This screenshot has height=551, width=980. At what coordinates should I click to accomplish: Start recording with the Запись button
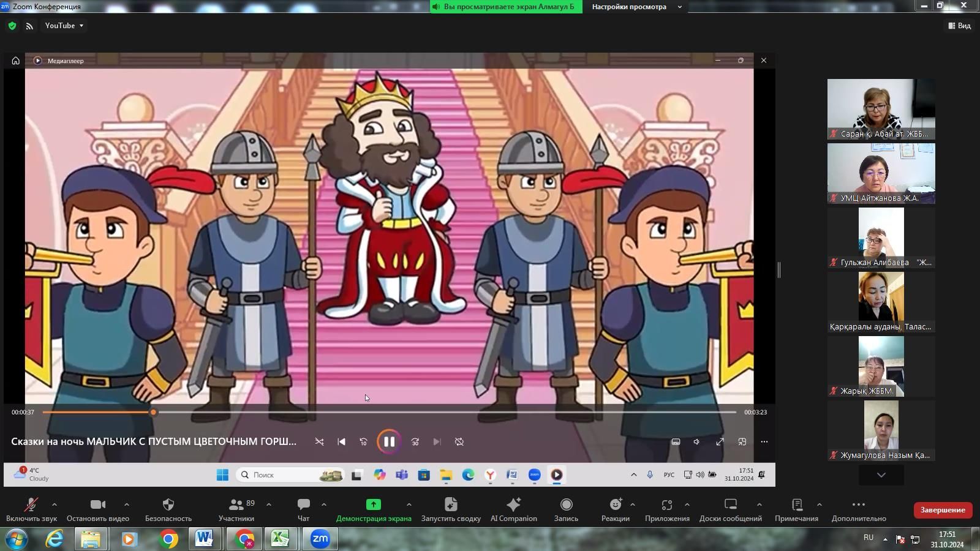tap(566, 504)
